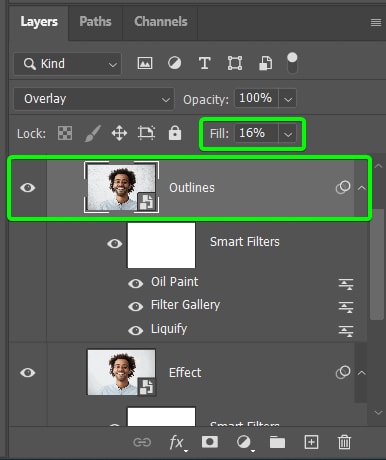Add a layer mask icon
386x460 pixels.
[210, 442]
